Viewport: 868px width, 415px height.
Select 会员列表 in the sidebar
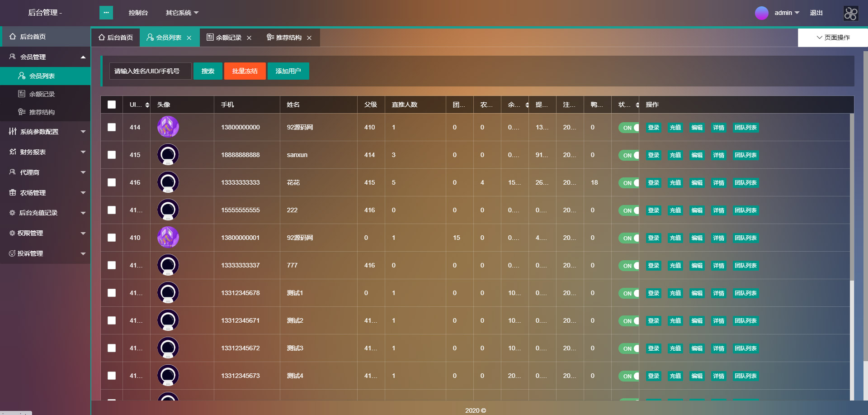45,76
